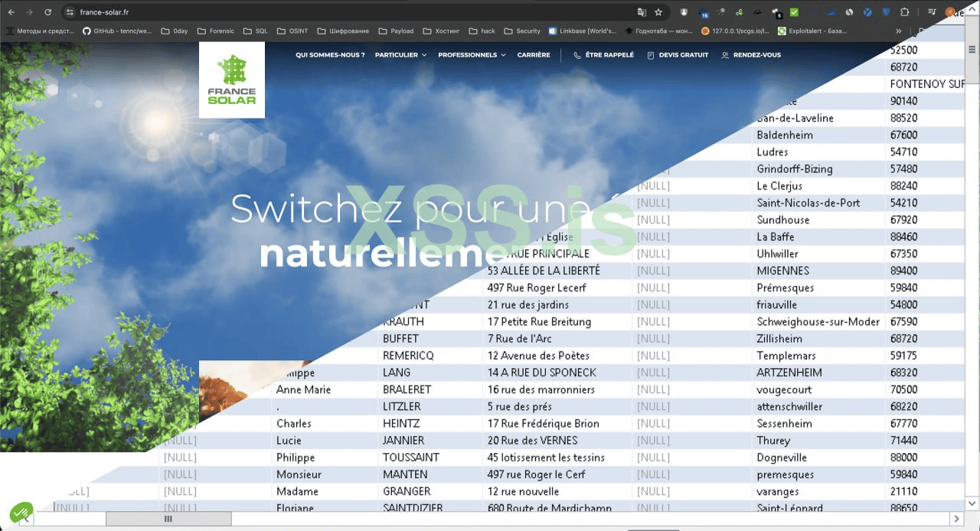Click the Rendez-vous link
This screenshot has width=980, height=531.
click(x=757, y=55)
